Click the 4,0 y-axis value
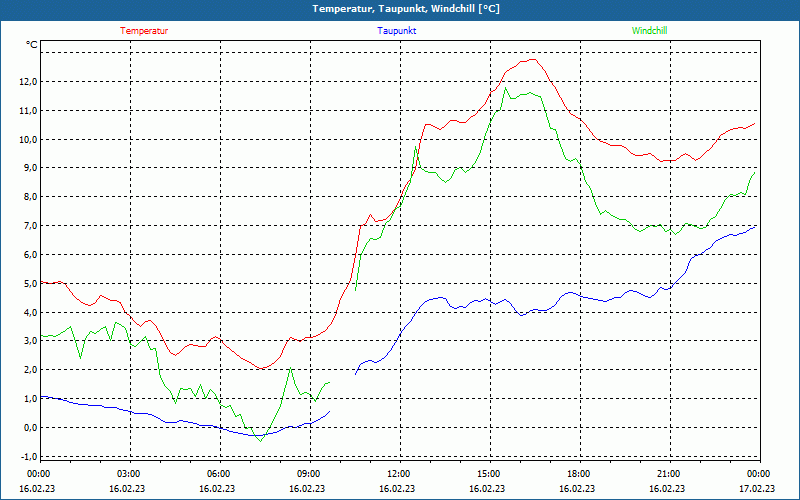800x500 pixels. (30, 312)
